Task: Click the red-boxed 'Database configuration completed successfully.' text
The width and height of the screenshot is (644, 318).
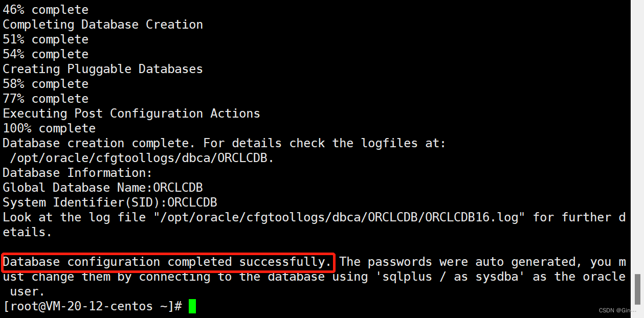Action: click(168, 262)
